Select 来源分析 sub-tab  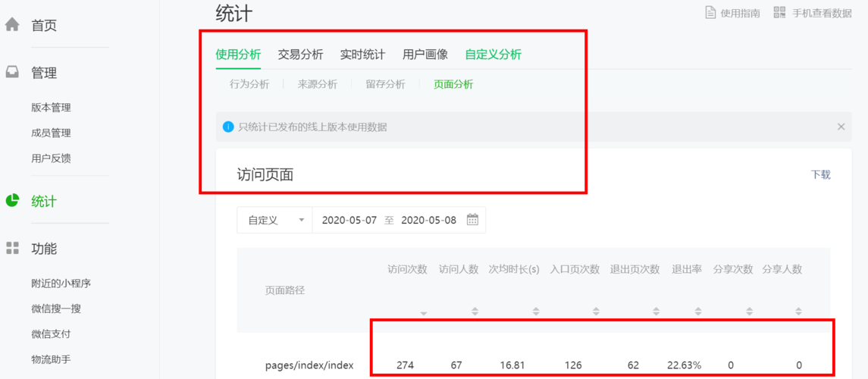(x=317, y=84)
